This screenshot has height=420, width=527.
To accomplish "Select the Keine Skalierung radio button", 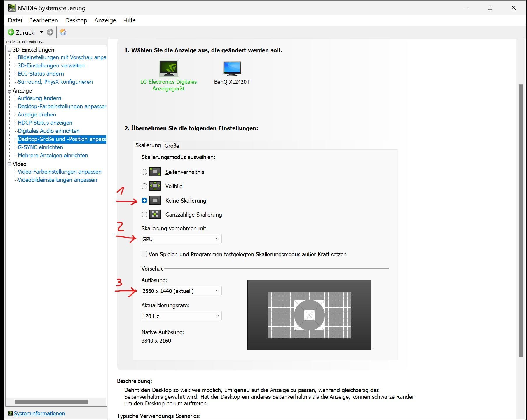I will pyautogui.click(x=144, y=201).
